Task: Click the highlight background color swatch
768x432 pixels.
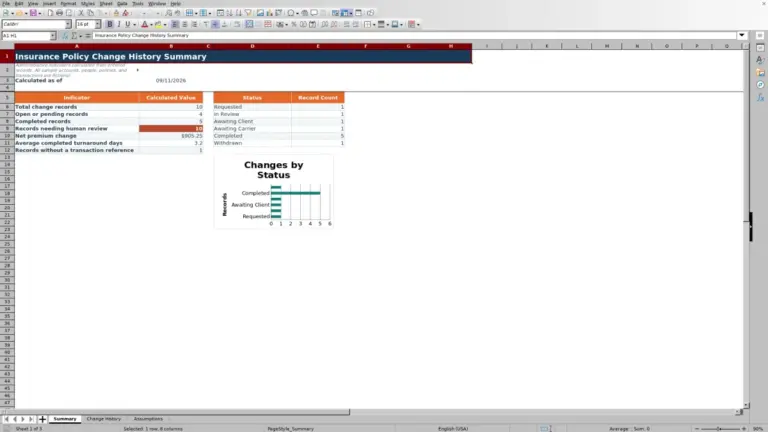Action: point(158,24)
